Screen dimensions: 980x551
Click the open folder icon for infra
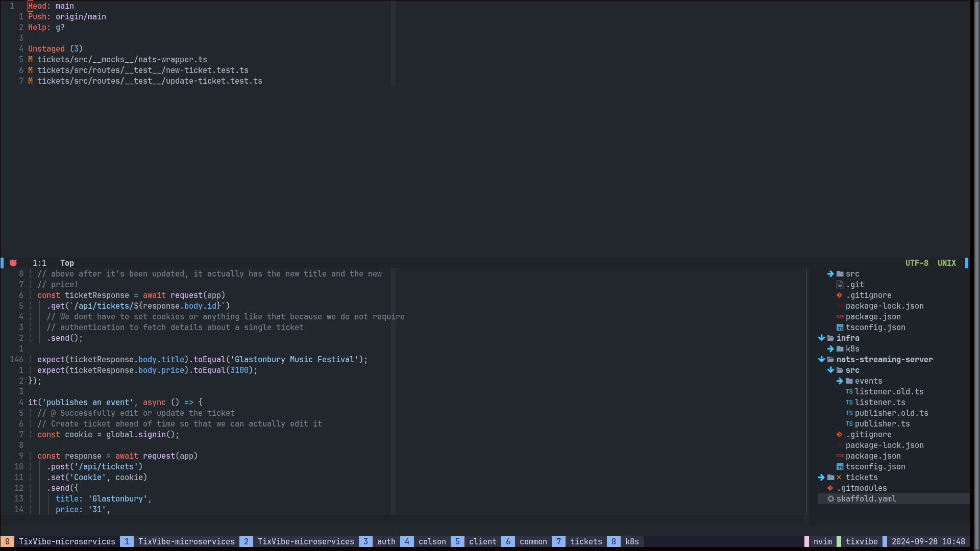tap(831, 338)
